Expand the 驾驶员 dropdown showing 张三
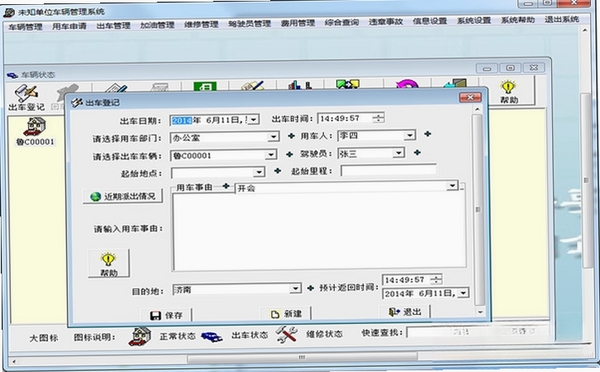 click(399, 153)
